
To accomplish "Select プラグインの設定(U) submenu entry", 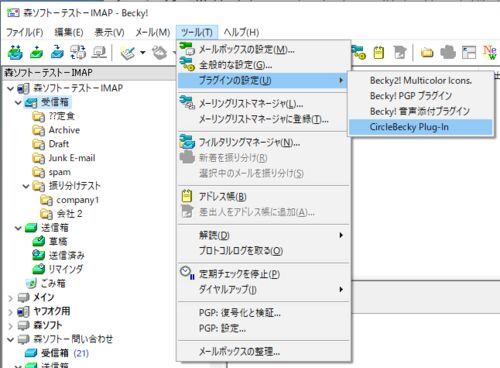I will coord(264,80).
